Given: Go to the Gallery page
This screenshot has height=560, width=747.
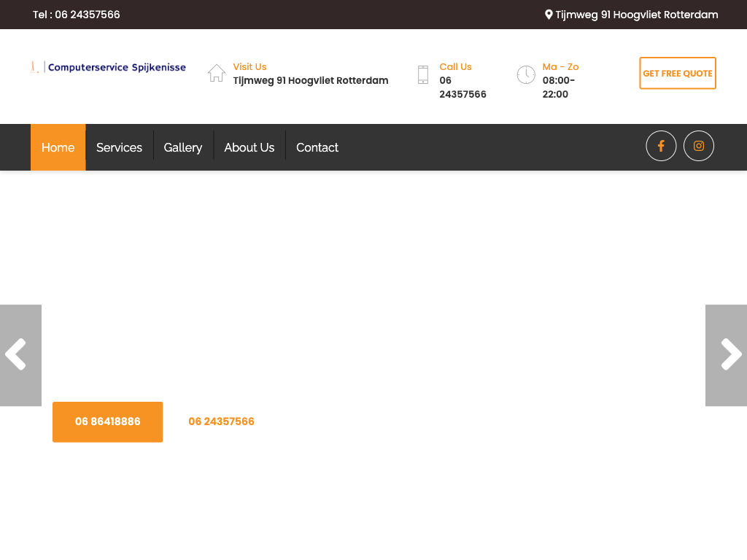Looking at the screenshot, I should pyautogui.click(x=182, y=147).
